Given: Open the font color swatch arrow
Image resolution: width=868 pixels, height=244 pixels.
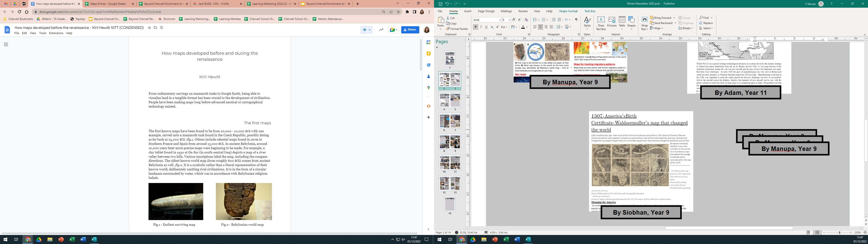Looking at the screenshot, I should click(527, 27).
